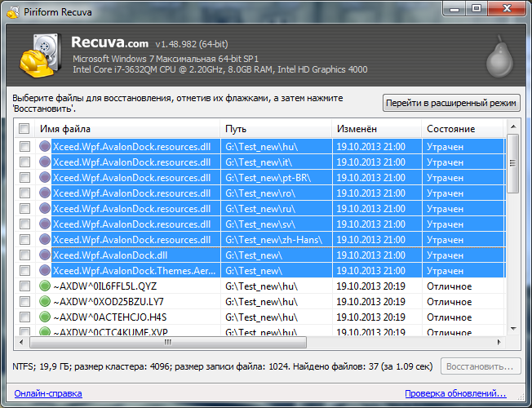Tick checkbox for Xceed.Wpf.AvalonDock.dll
532x408 pixels.
point(24,255)
